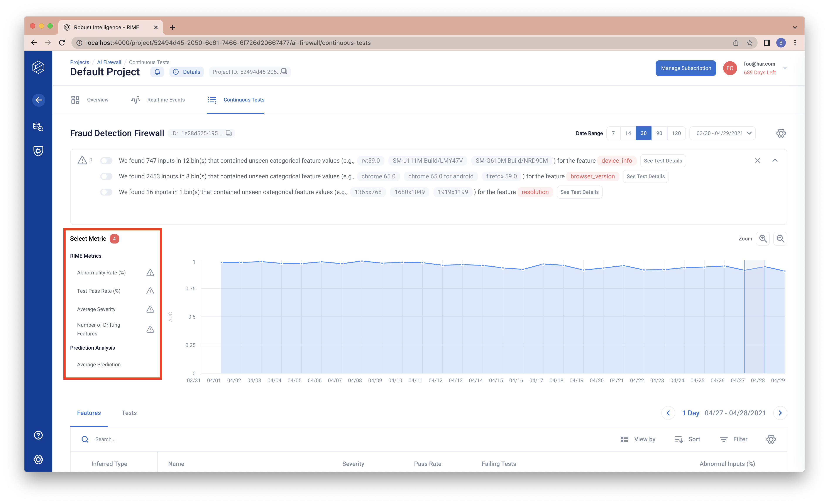The image size is (829, 504).
Task: Toggle the resolution alert switch
Action: (106, 192)
